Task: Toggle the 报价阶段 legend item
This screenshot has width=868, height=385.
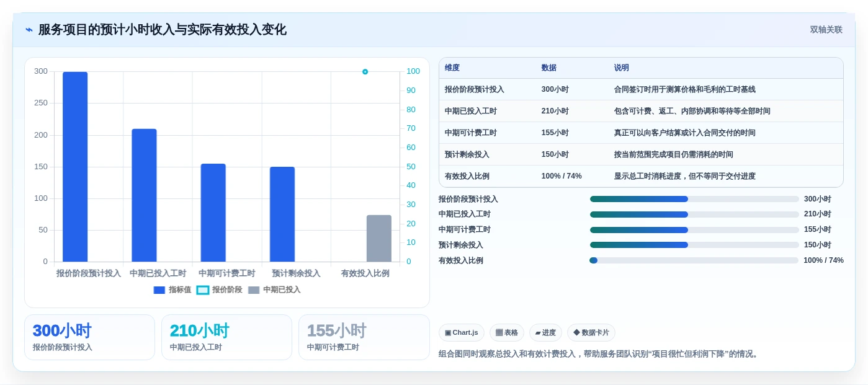Action: [219, 290]
